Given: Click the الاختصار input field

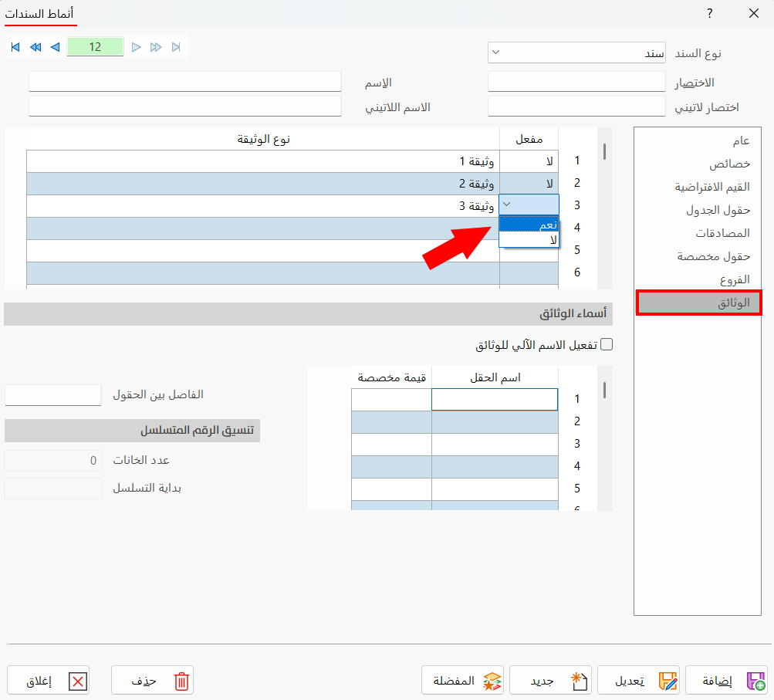Looking at the screenshot, I should point(576,82).
